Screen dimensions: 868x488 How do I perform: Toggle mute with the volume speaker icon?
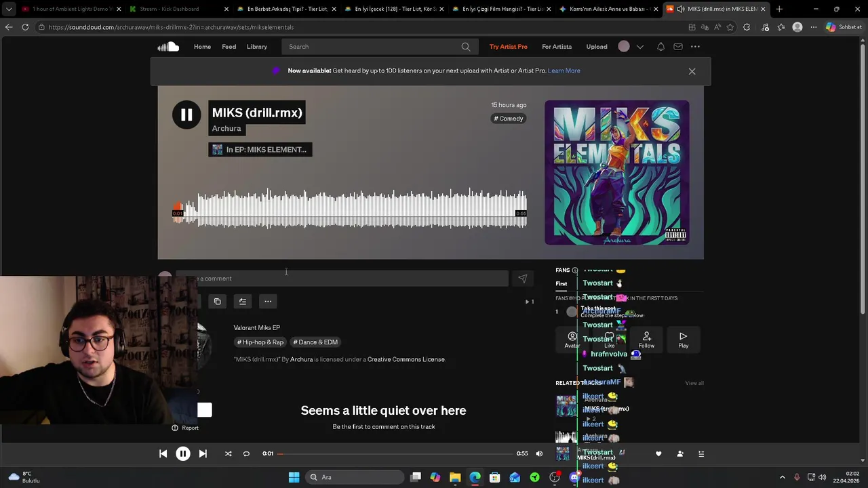click(539, 453)
